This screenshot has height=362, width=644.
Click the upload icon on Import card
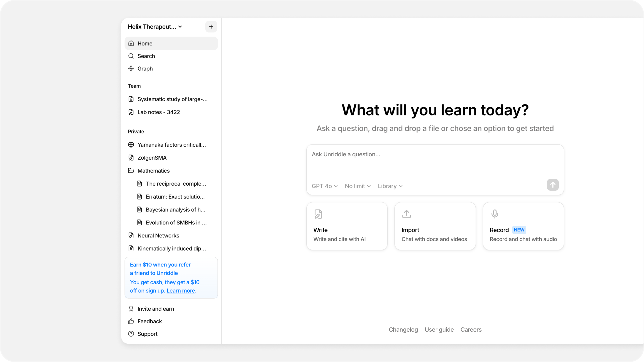[406, 214]
